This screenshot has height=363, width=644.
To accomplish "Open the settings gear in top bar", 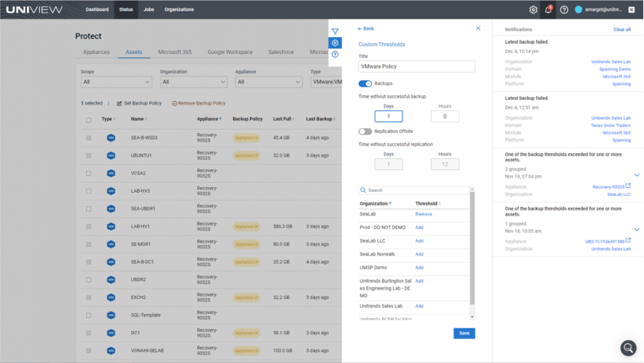I will point(533,10).
